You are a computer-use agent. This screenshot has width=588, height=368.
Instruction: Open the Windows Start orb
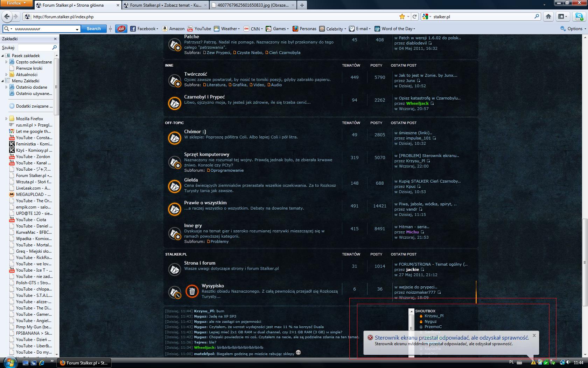point(9,363)
